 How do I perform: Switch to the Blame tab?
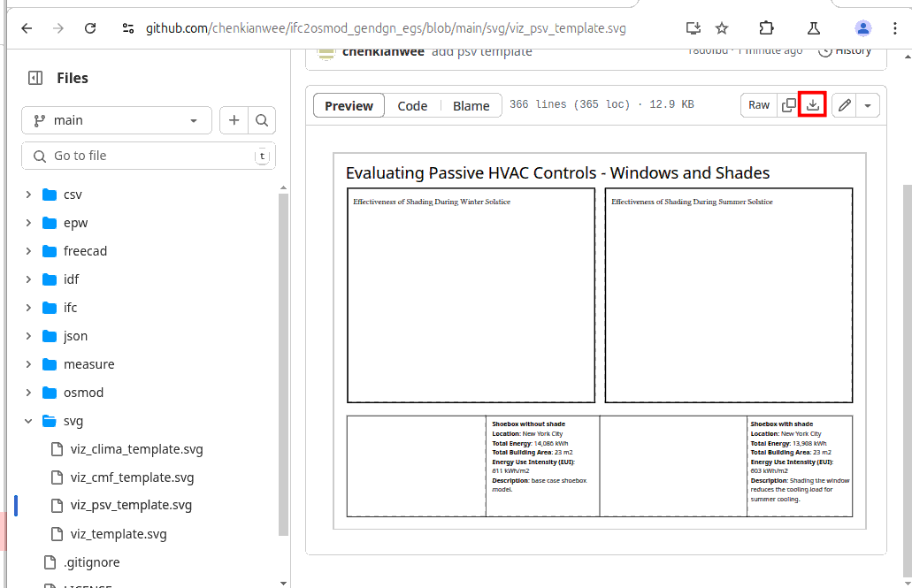pyautogui.click(x=471, y=106)
